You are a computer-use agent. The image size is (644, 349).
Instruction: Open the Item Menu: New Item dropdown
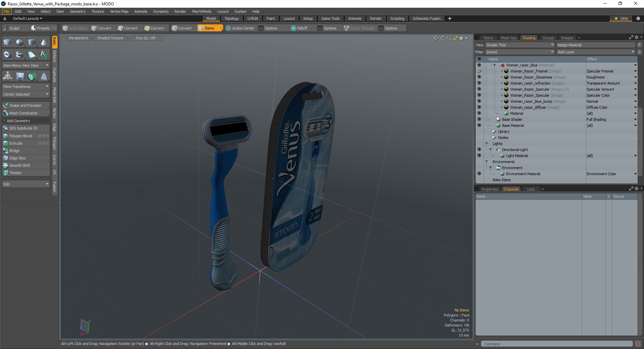pyautogui.click(x=26, y=65)
